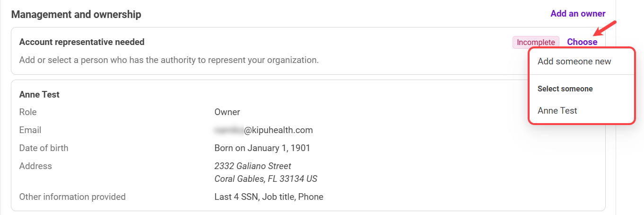Click the Owner role value
The image size is (644, 215).
[227, 112]
